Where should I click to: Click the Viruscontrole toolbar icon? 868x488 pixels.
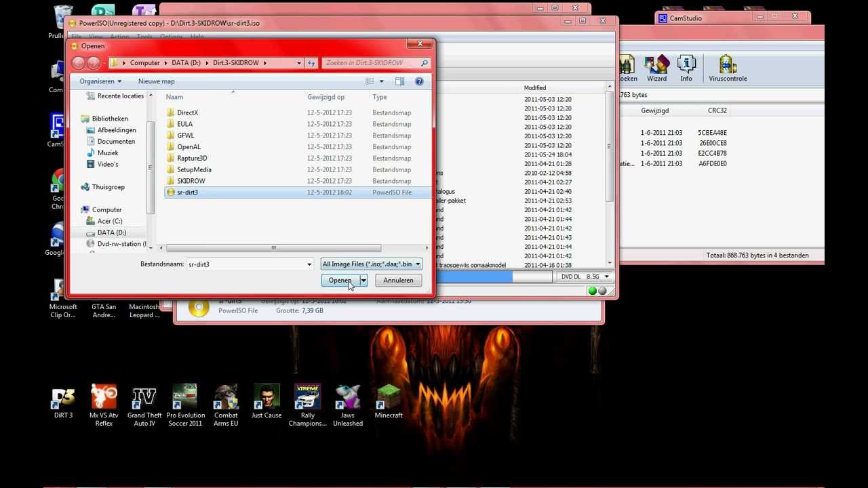click(x=728, y=69)
